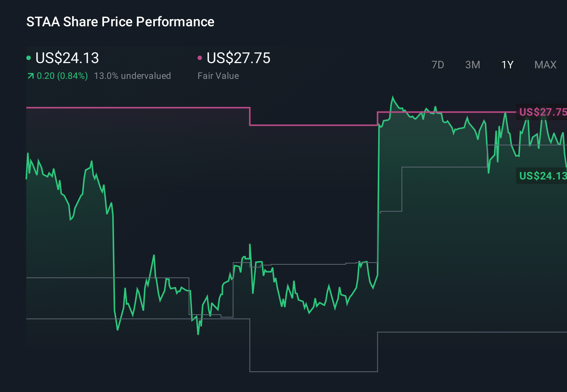Select the 7D time range

pyautogui.click(x=438, y=65)
